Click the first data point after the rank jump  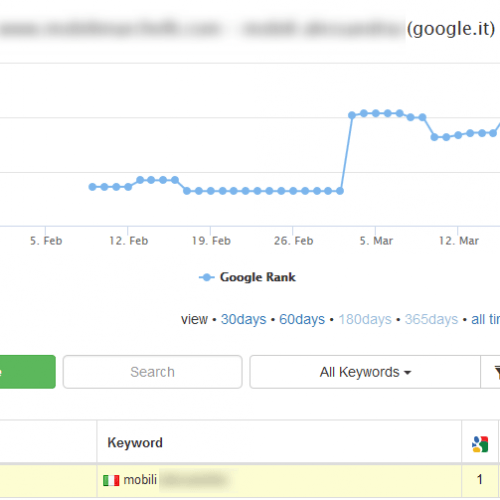click(352, 115)
